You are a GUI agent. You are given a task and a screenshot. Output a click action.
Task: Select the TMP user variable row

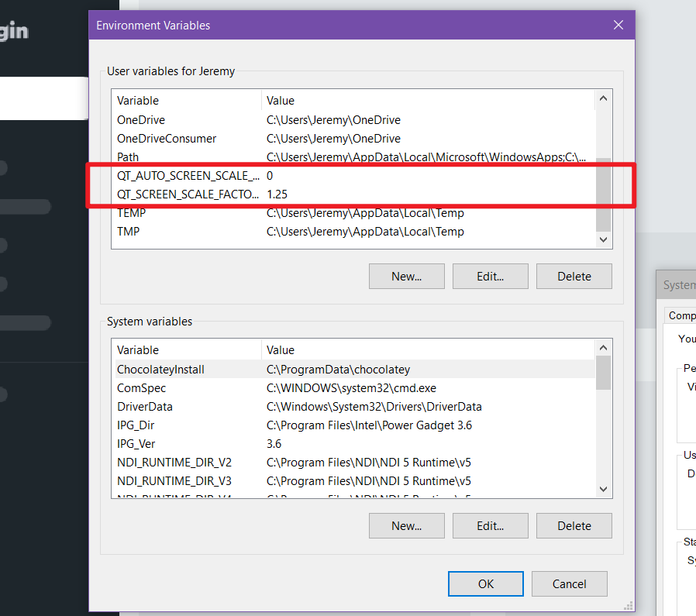click(x=355, y=232)
